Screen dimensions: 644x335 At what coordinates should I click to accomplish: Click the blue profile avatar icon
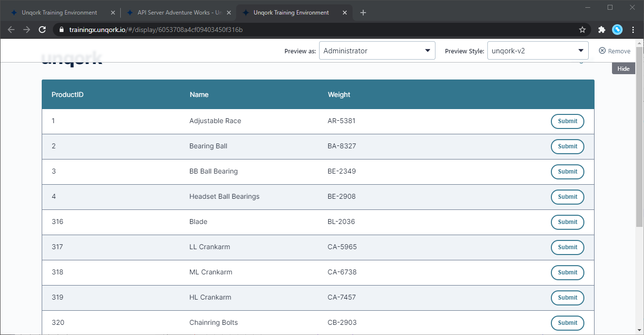(617, 30)
